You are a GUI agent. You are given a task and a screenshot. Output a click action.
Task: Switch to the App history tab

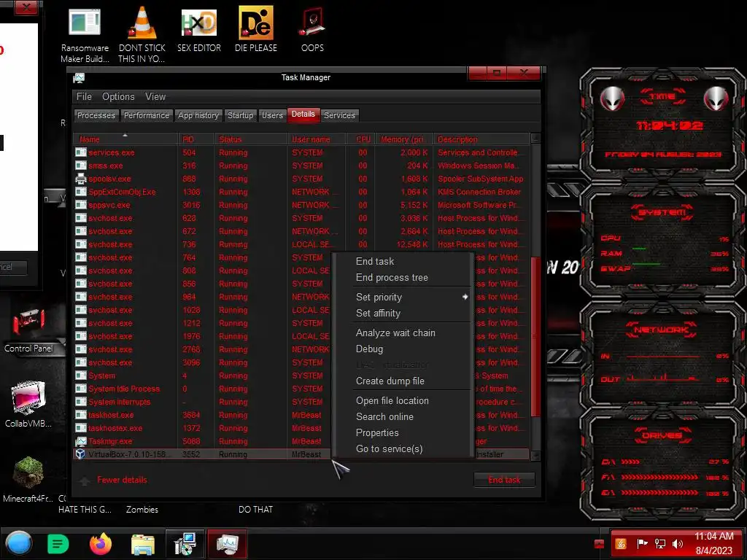click(x=198, y=115)
